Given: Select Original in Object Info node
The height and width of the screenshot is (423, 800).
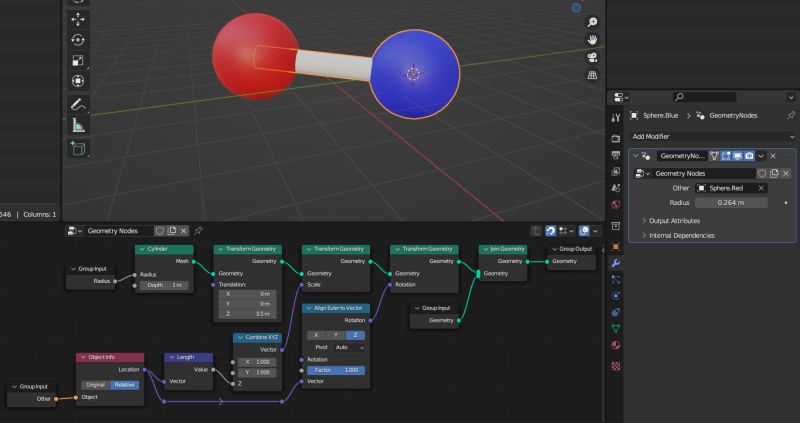Looking at the screenshot, I should click(x=95, y=385).
